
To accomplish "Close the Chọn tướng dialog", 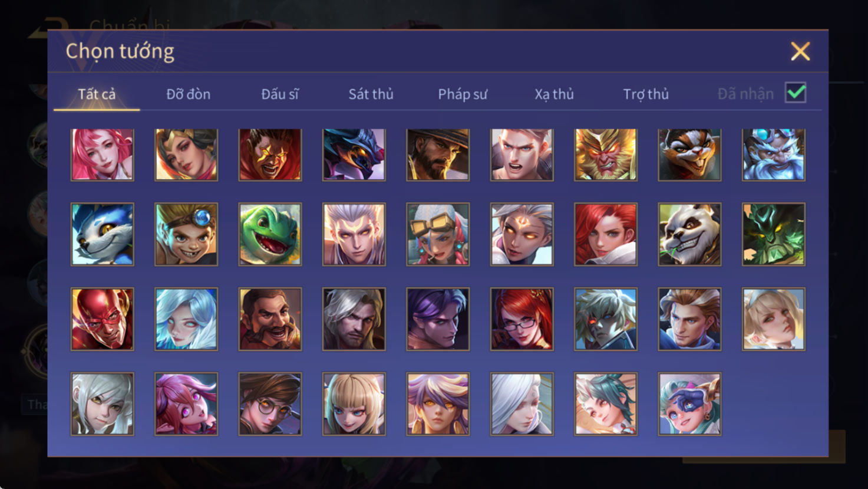I will point(800,51).
